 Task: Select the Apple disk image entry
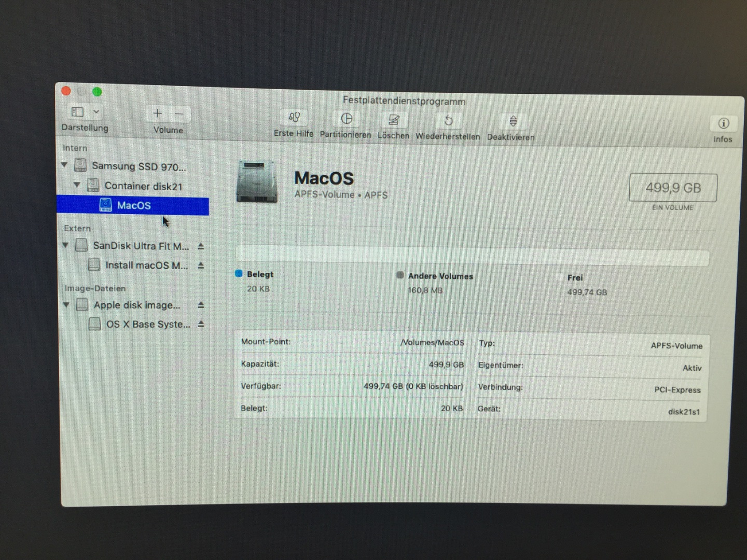point(137,305)
